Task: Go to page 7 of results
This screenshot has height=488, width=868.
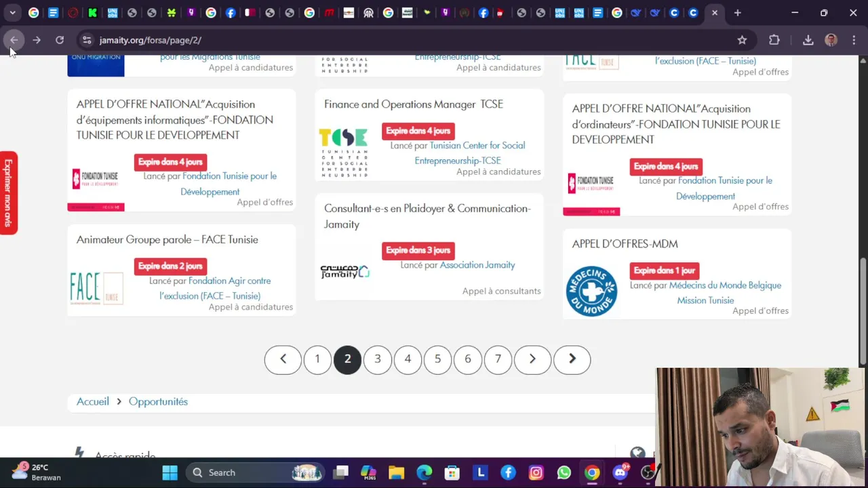Action: click(498, 359)
